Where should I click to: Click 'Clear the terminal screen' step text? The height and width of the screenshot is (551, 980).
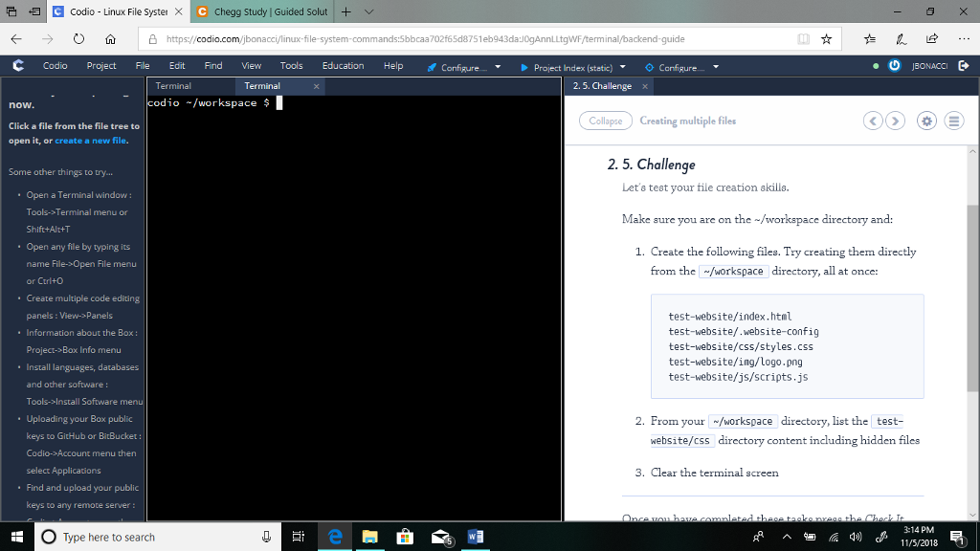[714, 473]
